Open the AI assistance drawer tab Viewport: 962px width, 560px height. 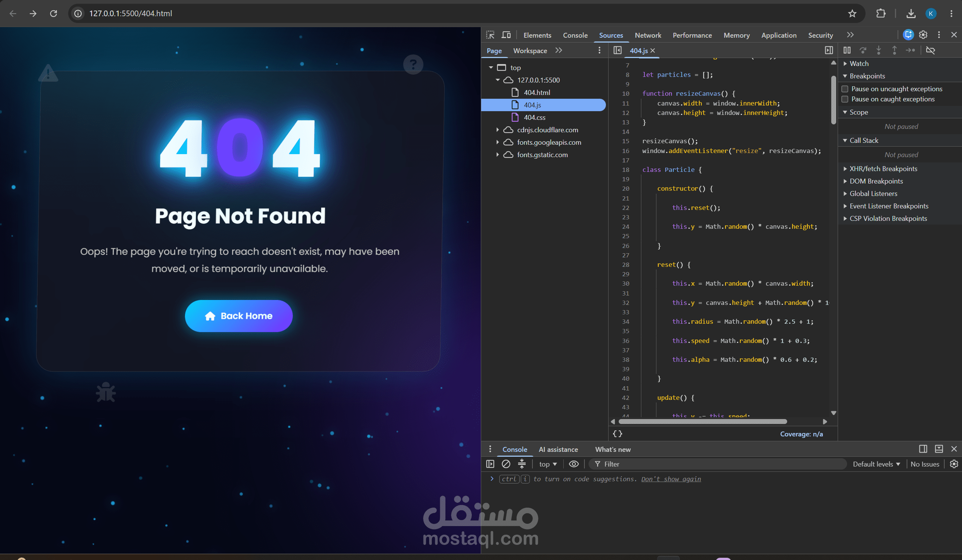[x=558, y=449]
